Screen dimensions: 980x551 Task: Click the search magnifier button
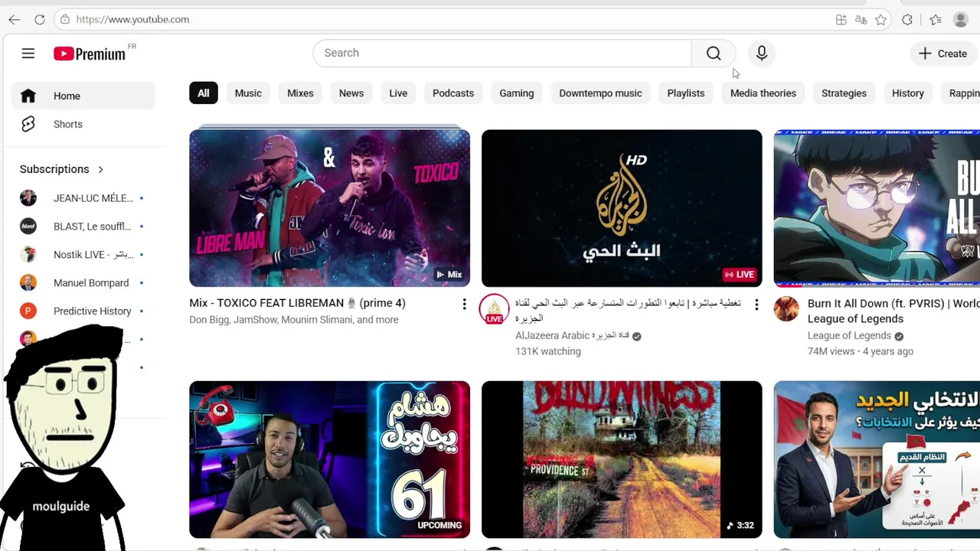[714, 53]
